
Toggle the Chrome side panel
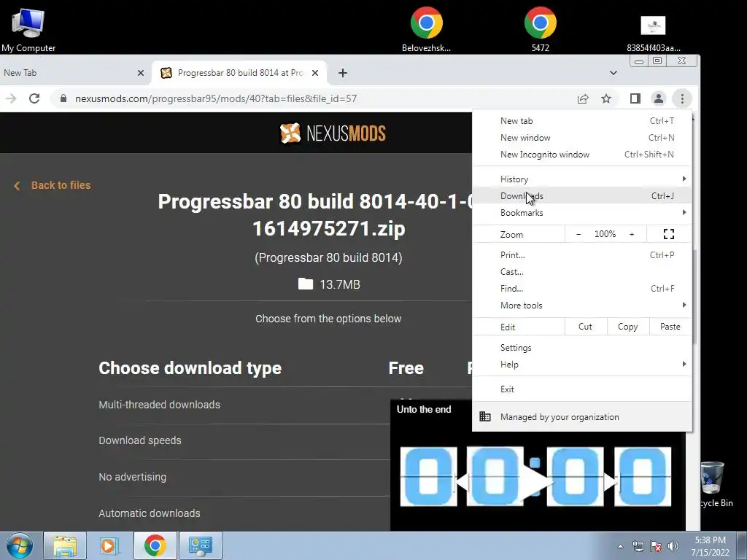pos(635,98)
